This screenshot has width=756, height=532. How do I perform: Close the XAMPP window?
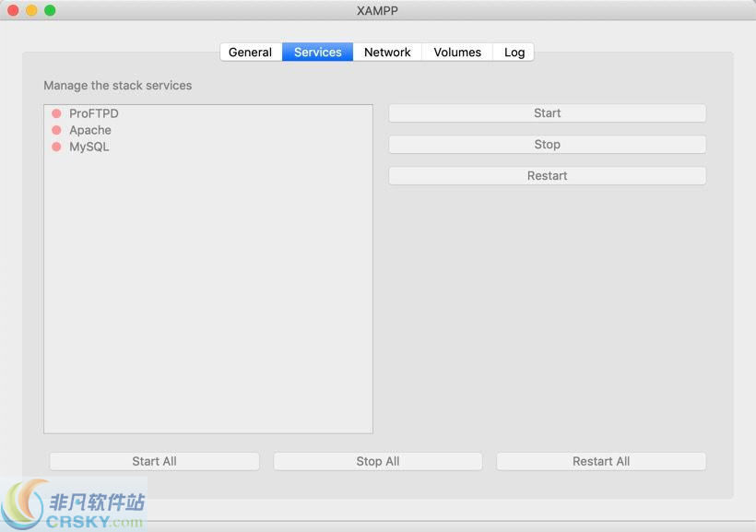click(13, 10)
